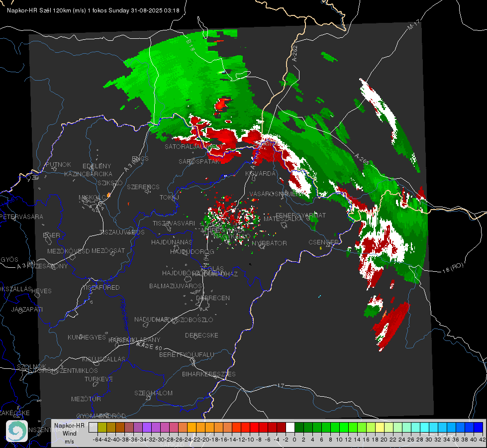
Task: Click the TISZAFÜRED town label
Action: point(101,288)
